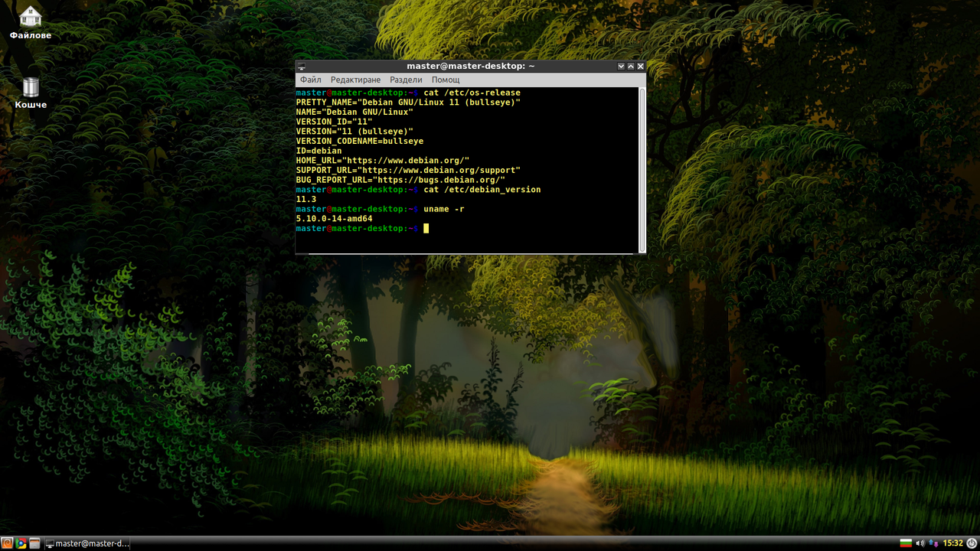Viewport: 980px width, 551px height.
Task: Open the power/logout button in the tray
Action: pyautogui.click(x=972, y=543)
